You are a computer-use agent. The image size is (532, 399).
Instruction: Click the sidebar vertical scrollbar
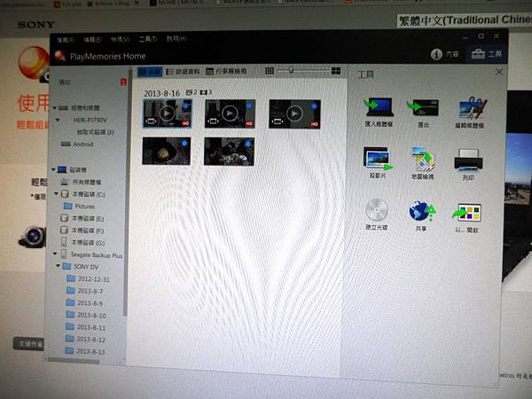click(126, 193)
